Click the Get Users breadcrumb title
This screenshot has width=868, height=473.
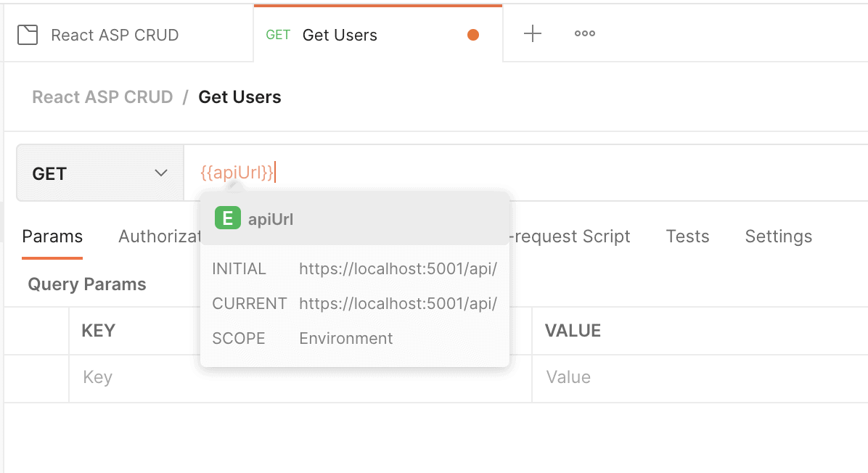coord(239,96)
